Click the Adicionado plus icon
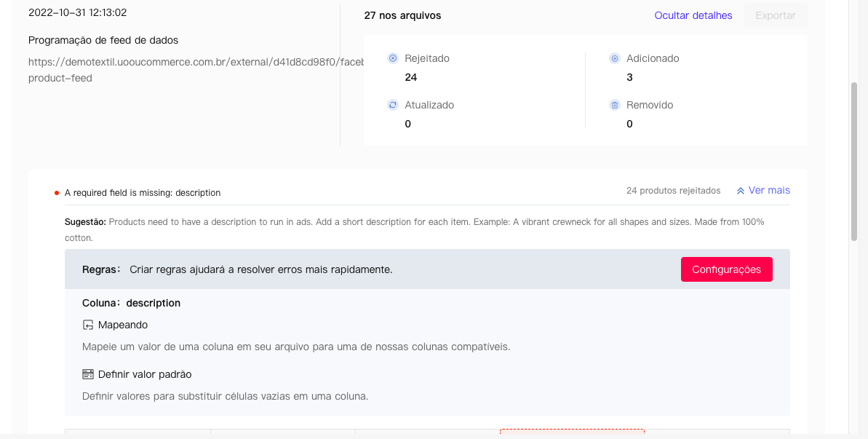 [x=615, y=58]
